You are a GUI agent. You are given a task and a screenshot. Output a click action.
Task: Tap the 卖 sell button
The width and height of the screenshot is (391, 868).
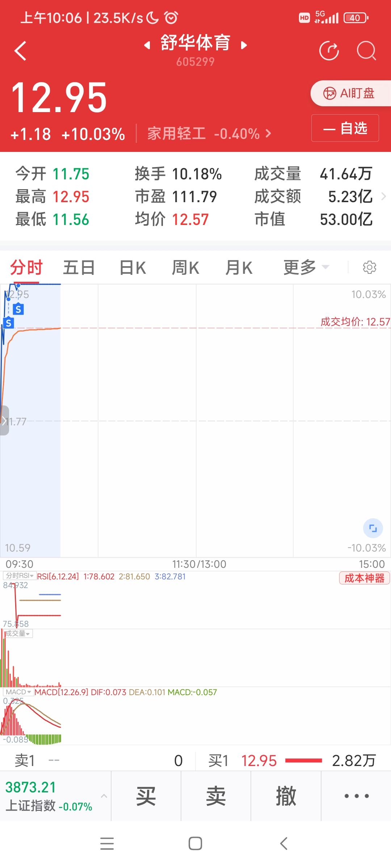click(216, 796)
